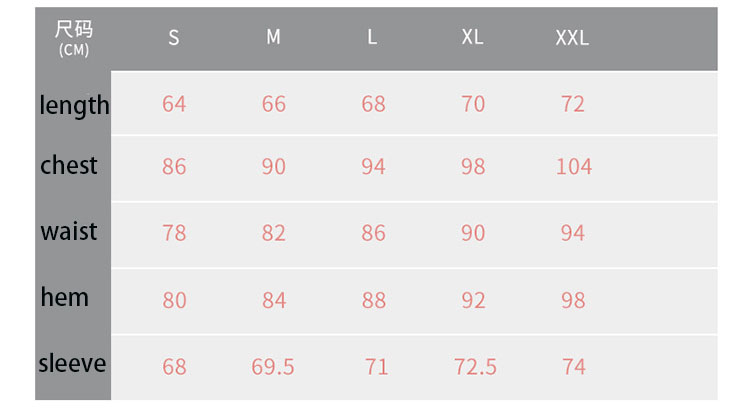The height and width of the screenshot is (416, 750).
Task: Click the sleeve value 74 for XXL
Action: pos(573,367)
